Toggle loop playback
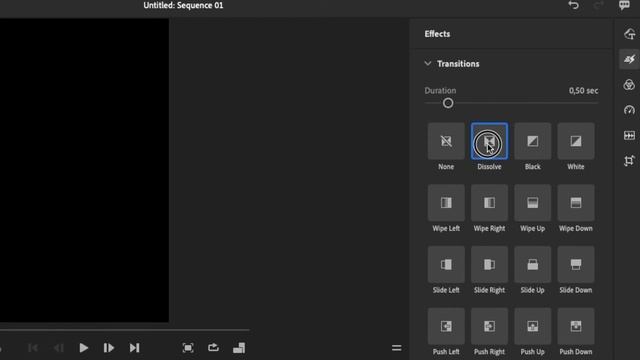Image resolution: width=640 pixels, height=360 pixels. click(213, 348)
